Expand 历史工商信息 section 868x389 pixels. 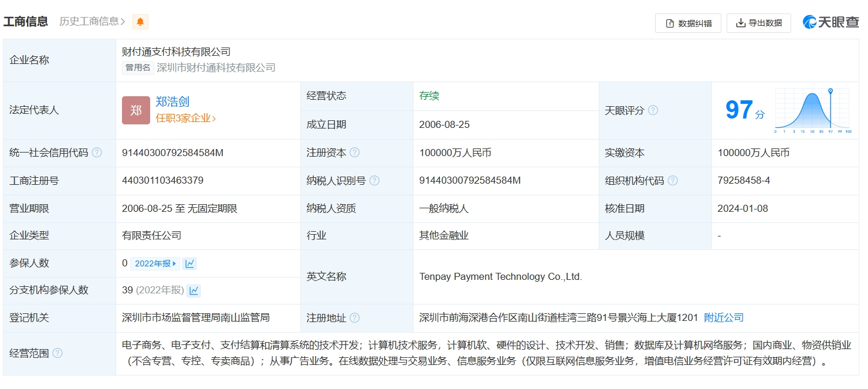(92, 22)
